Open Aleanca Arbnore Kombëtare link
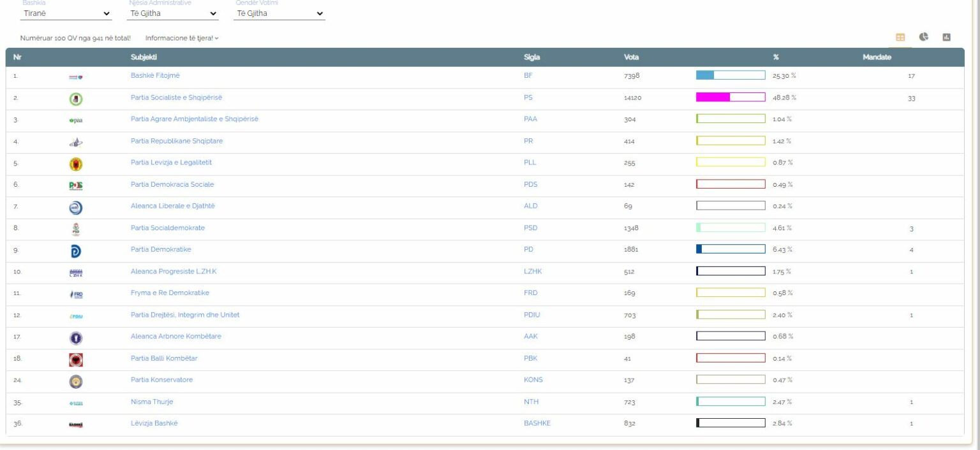This screenshot has height=450, width=980. [x=176, y=337]
